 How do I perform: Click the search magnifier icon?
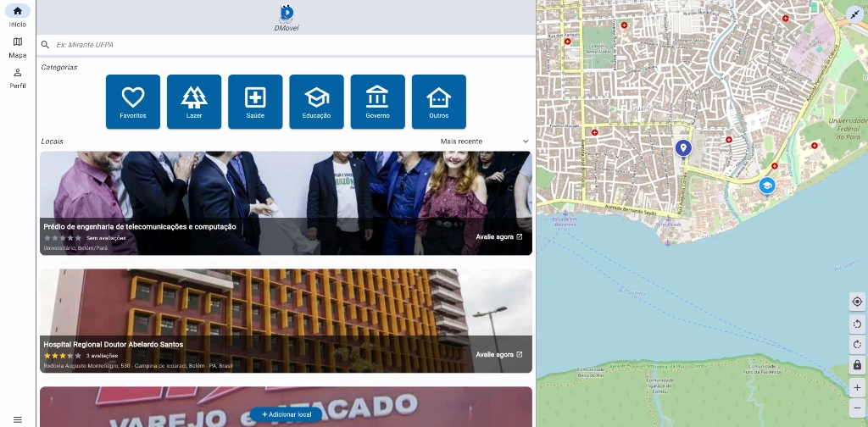coord(46,45)
